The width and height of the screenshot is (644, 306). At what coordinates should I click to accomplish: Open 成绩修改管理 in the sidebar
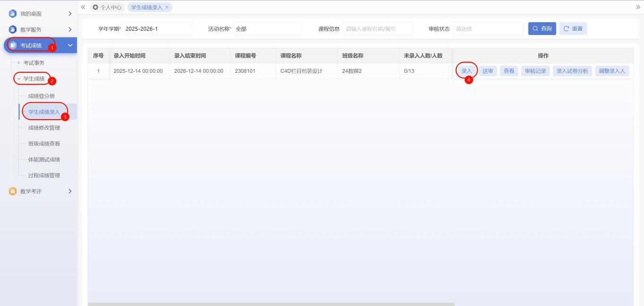tap(44, 128)
